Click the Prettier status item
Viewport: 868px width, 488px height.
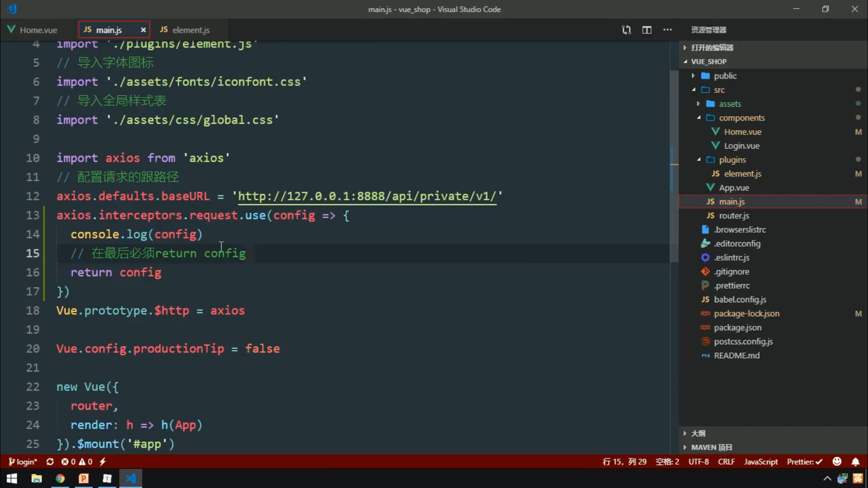tap(805, 462)
